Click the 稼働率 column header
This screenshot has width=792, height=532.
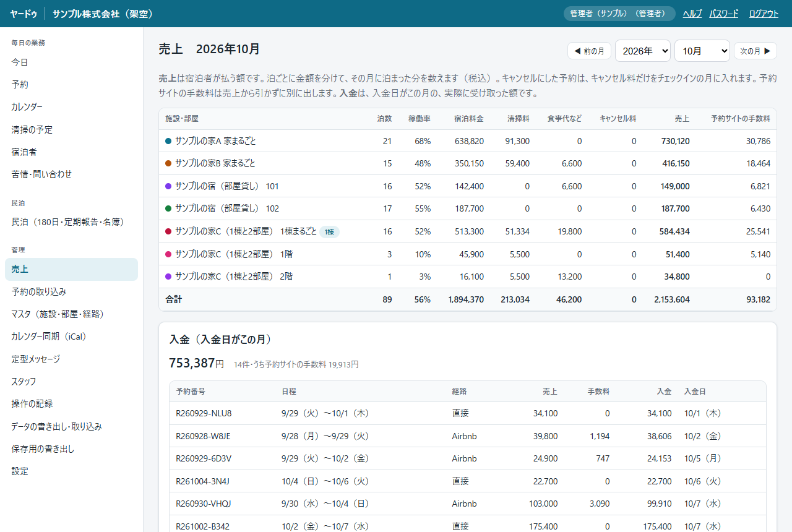point(420,118)
